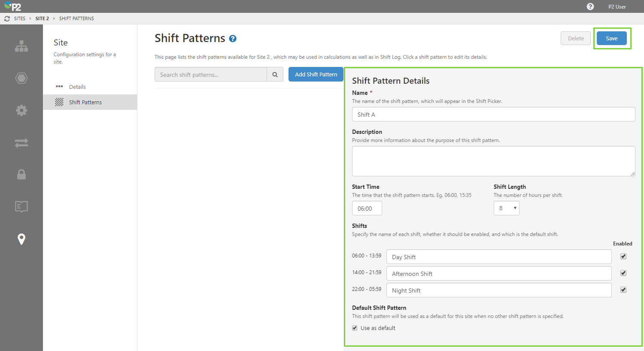Open the gear settings icon in sidebar
Image resolution: width=644 pixels, height=351 pixels.
coord(21,110)
